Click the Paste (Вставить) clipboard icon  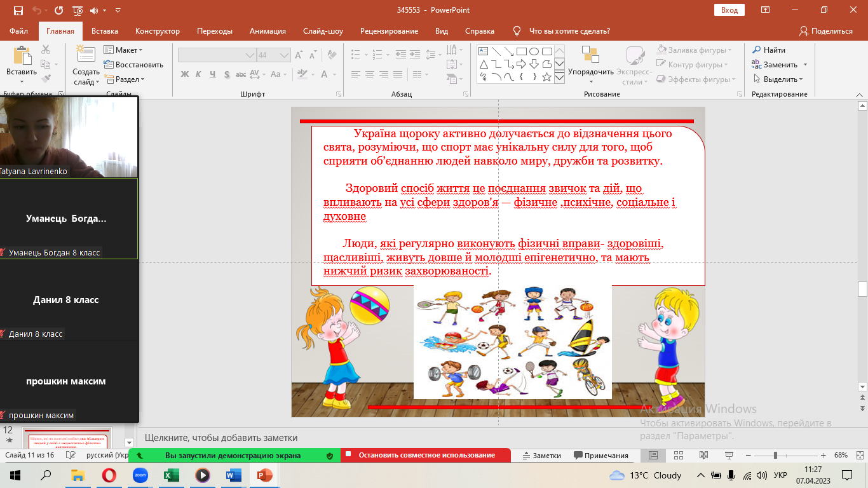point(22,56)
